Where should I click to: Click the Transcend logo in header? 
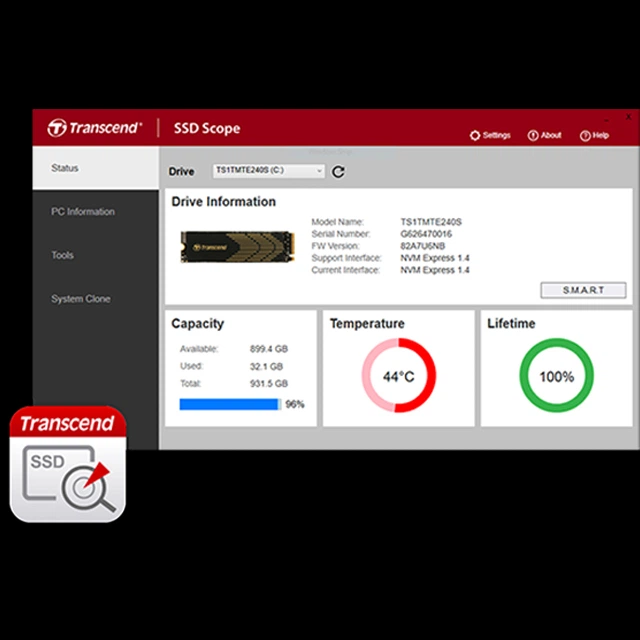pyautogui.click(x=94, y=128)
